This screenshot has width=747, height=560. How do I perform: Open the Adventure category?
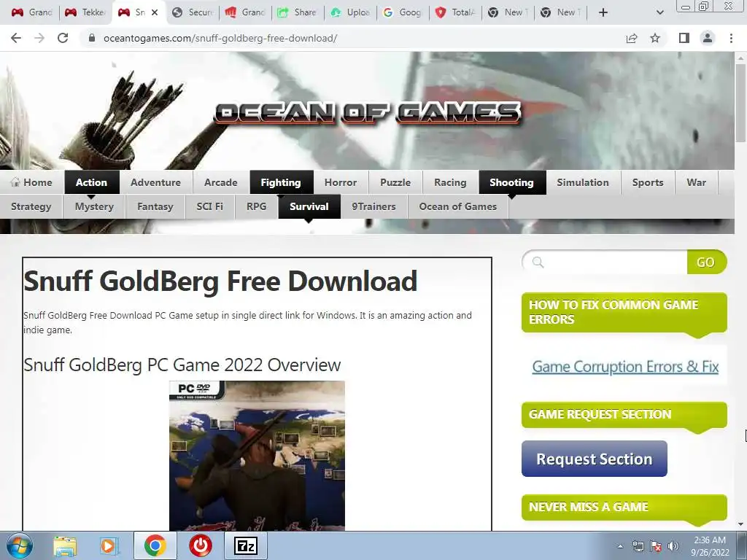point(156,182)
